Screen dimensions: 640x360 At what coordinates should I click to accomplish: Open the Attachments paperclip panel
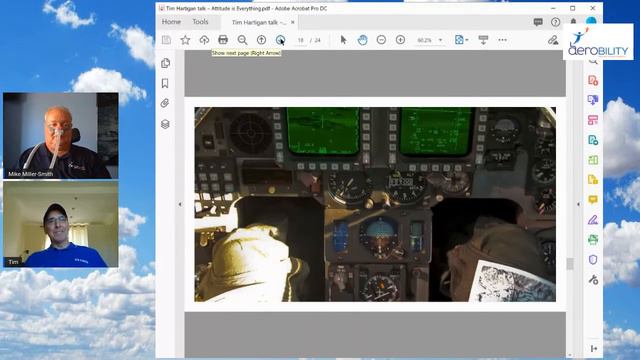[165, 103]
